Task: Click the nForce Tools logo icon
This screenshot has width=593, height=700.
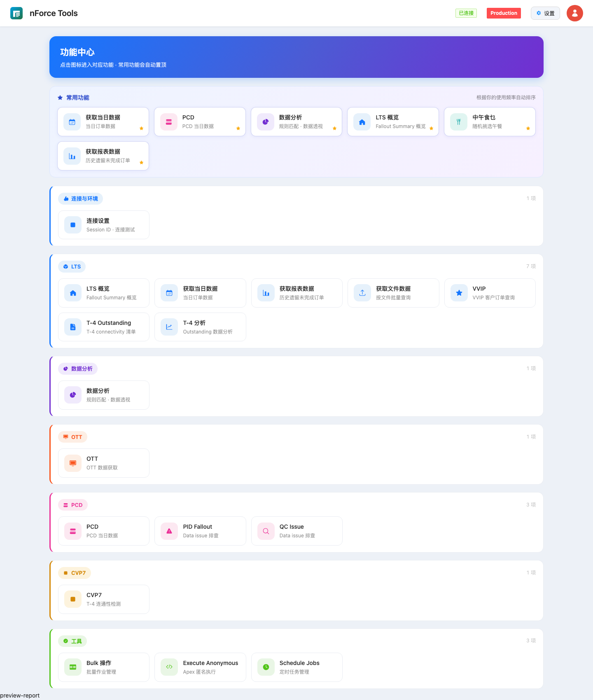Action: pos(16,13)
